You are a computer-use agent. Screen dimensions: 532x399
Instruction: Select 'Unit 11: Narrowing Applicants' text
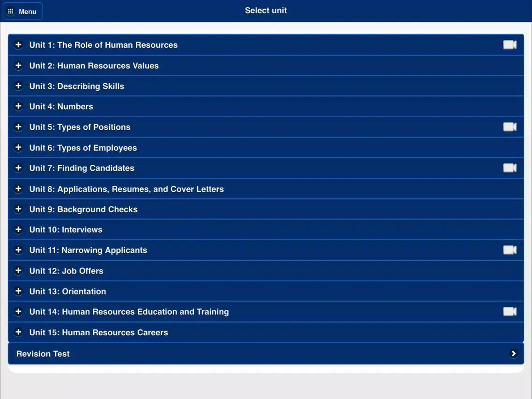88,250
